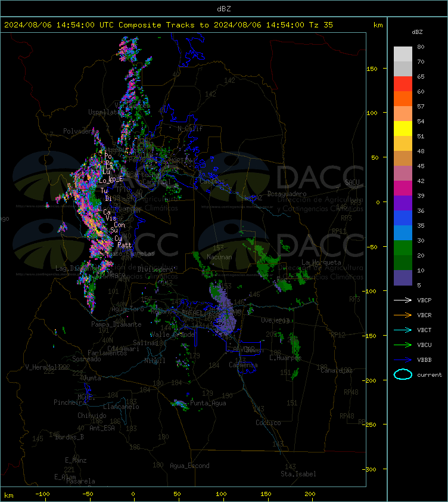Click the 80 dBZ light-gray swatch
The height and width of the screenshot is (502, 448).
pyautogui.click(x=403, y=54)
